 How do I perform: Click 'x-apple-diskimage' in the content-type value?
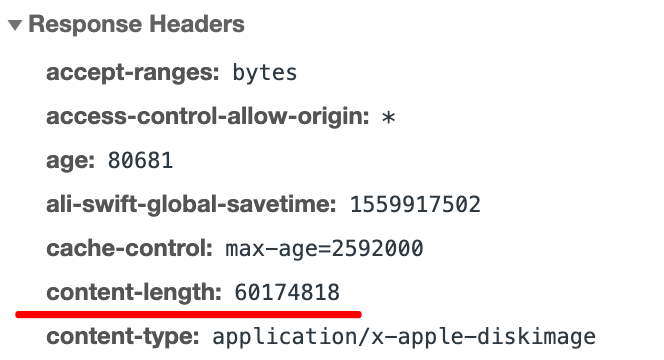[x=483, y=338]
